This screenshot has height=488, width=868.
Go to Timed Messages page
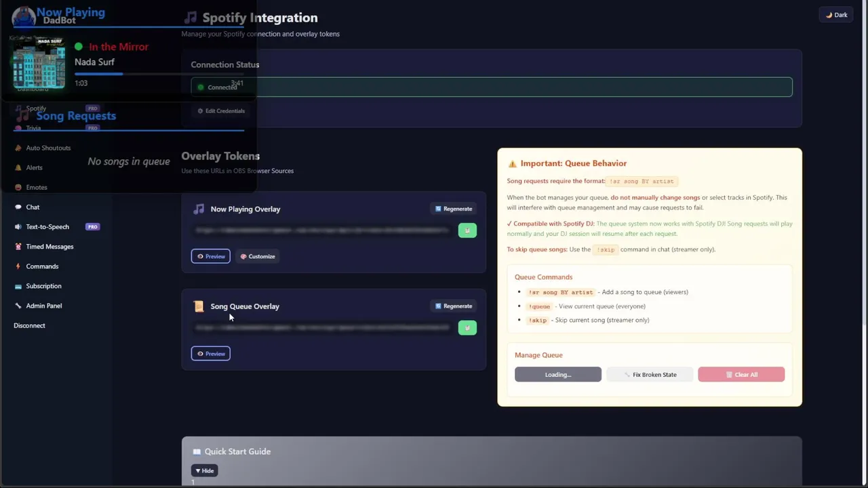50,246
